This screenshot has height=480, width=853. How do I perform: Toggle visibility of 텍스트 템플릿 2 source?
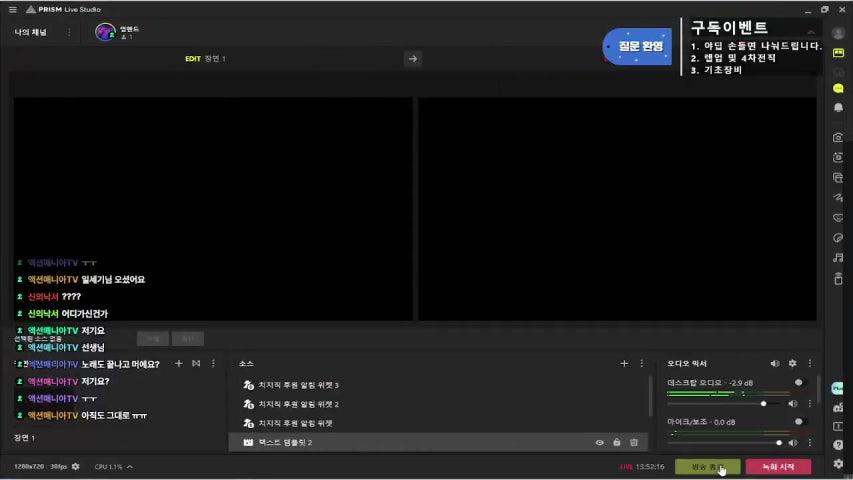pyautogui.click(x=600, y=442)
